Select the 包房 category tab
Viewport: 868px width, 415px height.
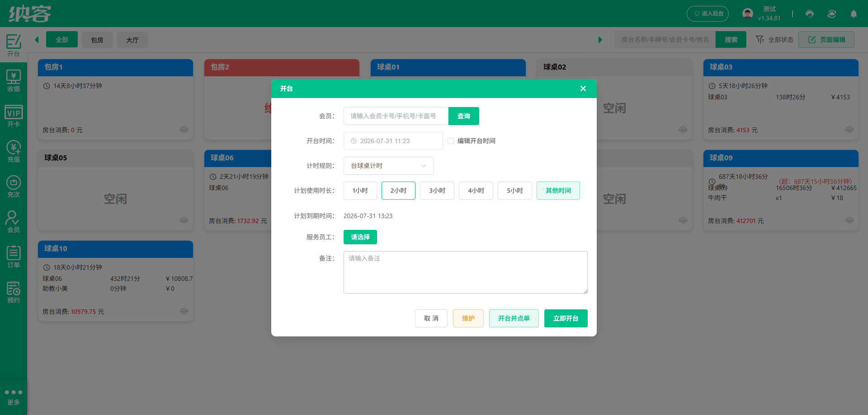point(97,40)
